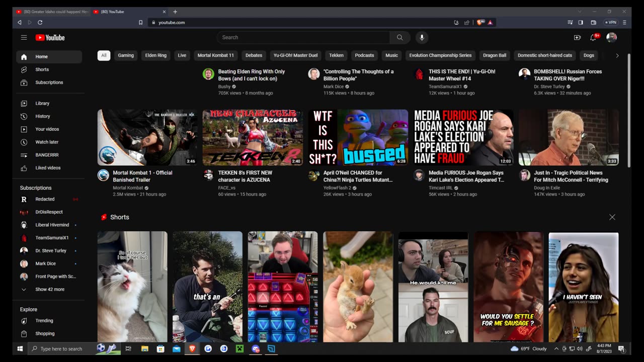The image size is (644, 362).
Task: Click the Brave Shields lion icon
Action: click(480, 22)
